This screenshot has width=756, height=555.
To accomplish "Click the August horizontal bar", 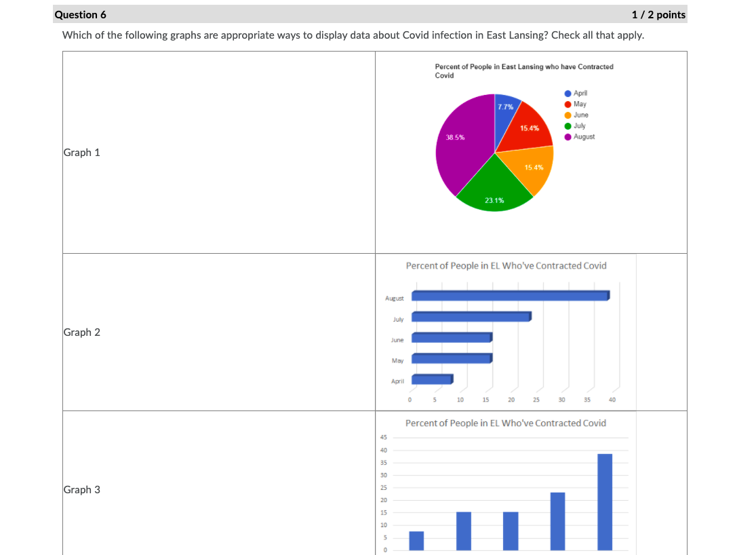I will [x=511, y=295].
